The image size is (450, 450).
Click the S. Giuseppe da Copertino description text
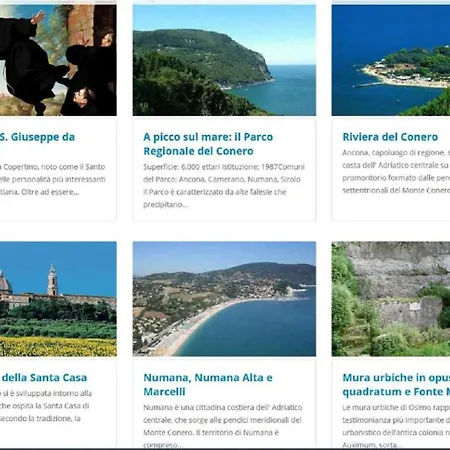click(53, 179)
